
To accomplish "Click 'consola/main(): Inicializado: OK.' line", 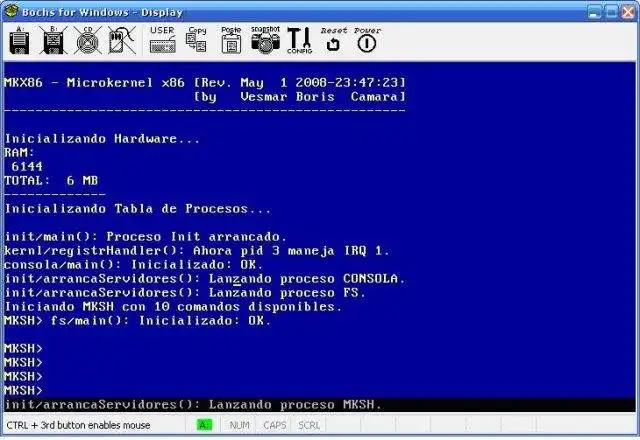I will tap(134, 264).
